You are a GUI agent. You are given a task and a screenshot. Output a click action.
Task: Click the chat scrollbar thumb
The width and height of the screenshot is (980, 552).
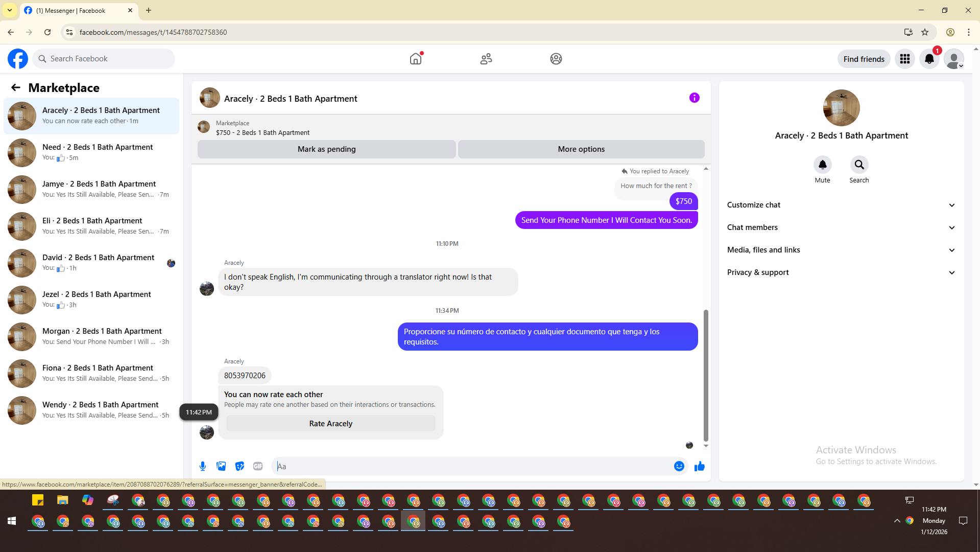tap(706, 376)
